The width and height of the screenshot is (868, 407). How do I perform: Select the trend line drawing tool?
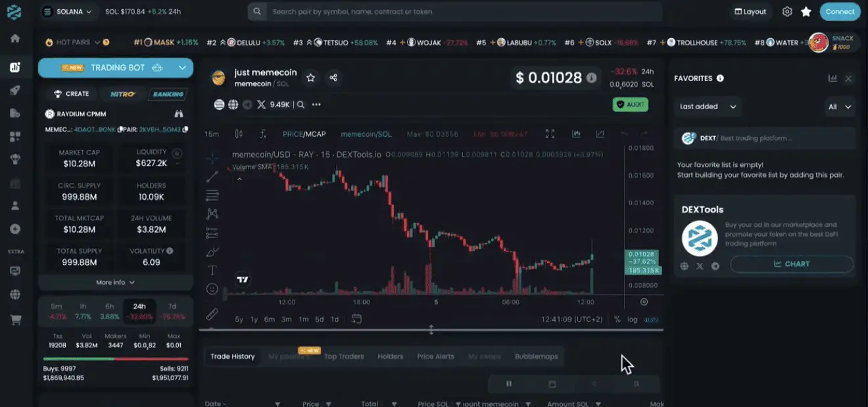(x=212, y=177)
